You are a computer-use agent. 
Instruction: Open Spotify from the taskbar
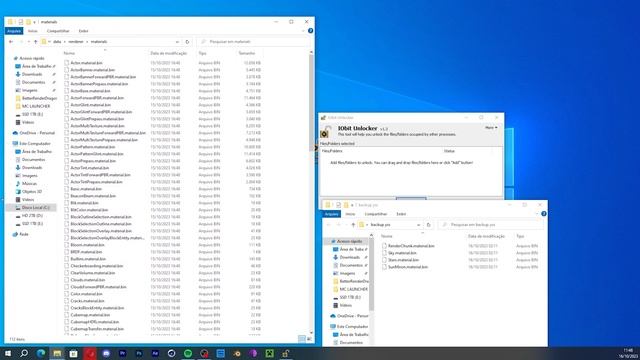click(x=188, y=353)
